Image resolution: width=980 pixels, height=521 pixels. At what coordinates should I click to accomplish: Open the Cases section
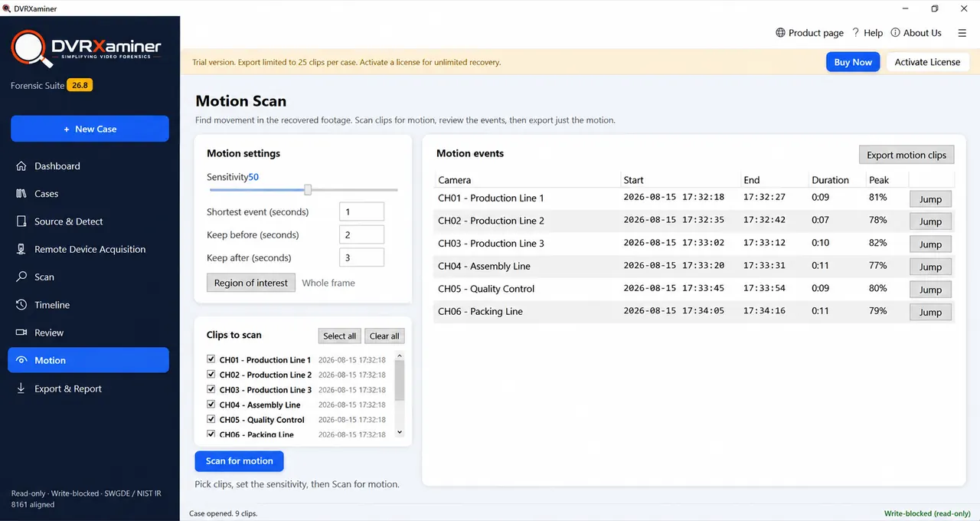click(88, 194)
